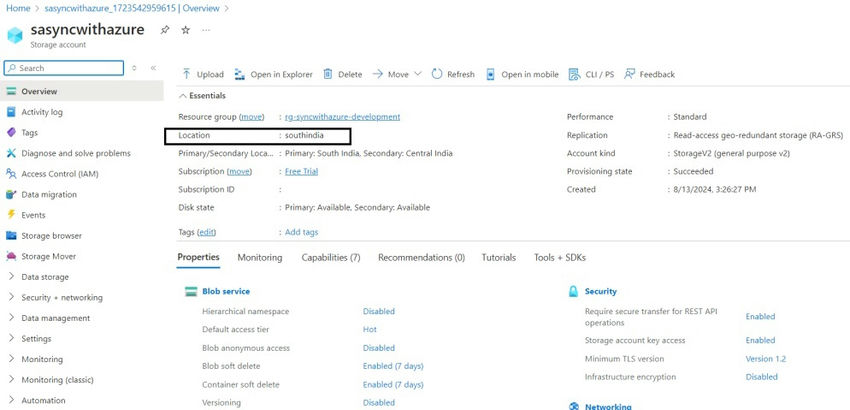The image size is (850, 410).
Task: Collapse the Essentials section
Action: pos(183,95)
